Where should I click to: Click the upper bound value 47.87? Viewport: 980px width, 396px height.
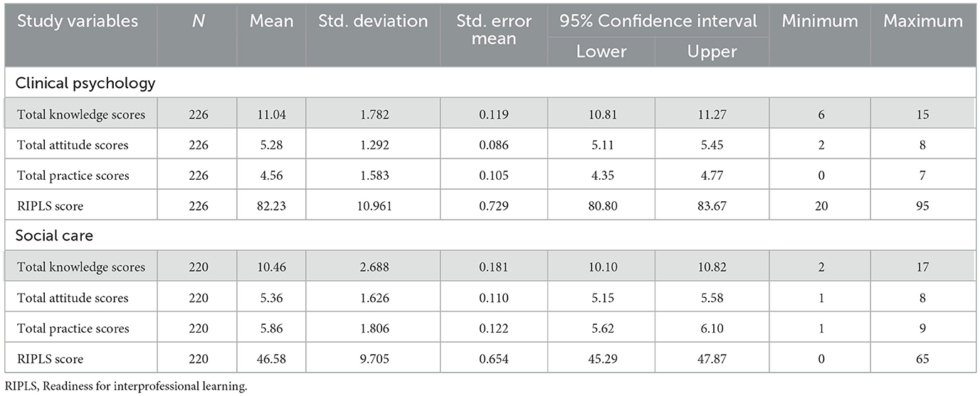pos(712,359)
